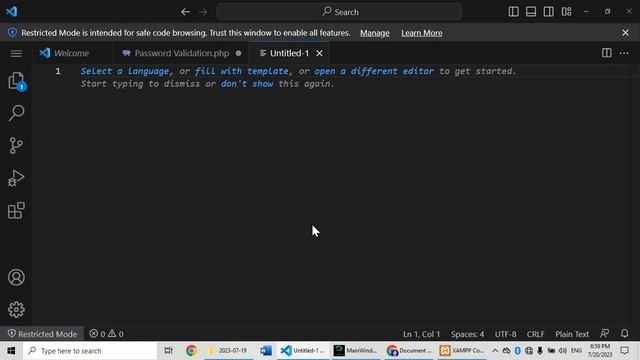Image resolution: width=640 pixels, height=360 pixels.
Task: Toggle the secondary side bar layout icon
Action: 549,11
